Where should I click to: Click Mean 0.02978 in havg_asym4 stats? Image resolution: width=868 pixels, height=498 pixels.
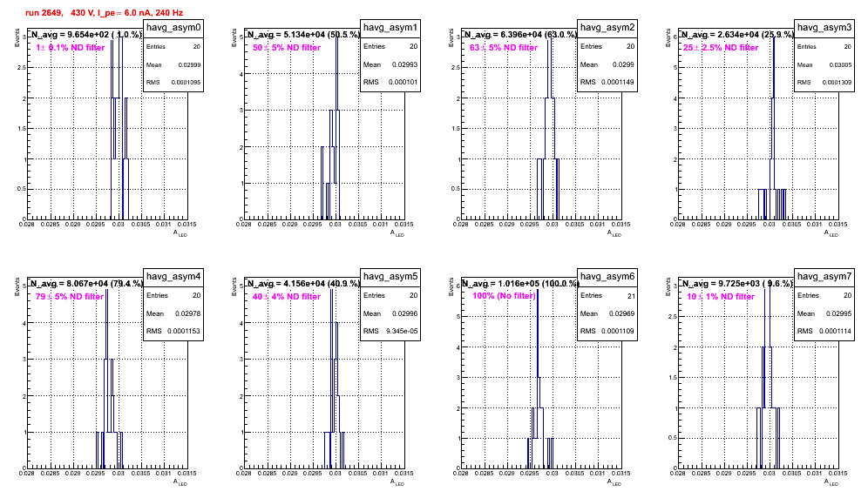click(173, 313)
